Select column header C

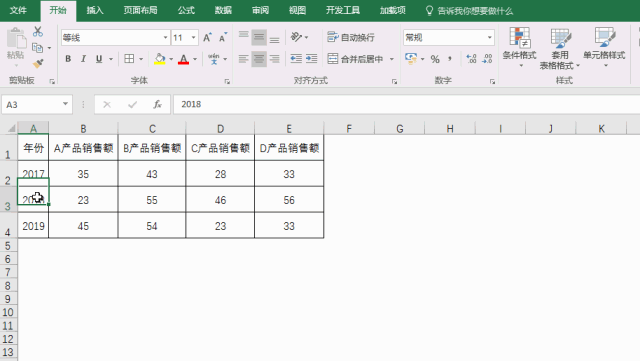coord(152,129)
